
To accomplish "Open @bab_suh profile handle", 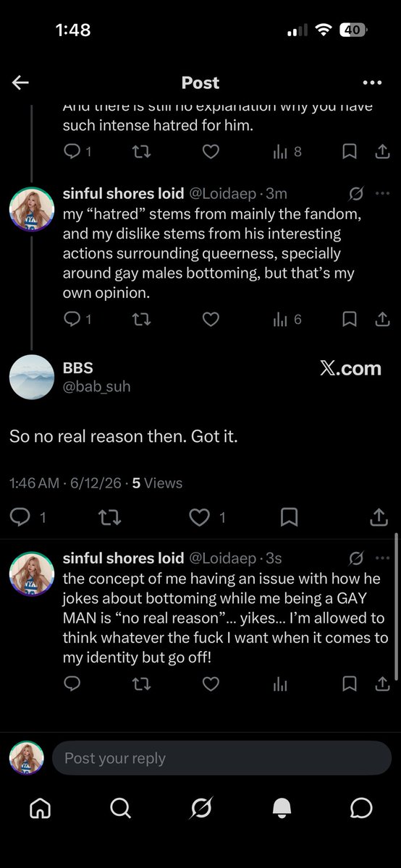I will point(97,386).
